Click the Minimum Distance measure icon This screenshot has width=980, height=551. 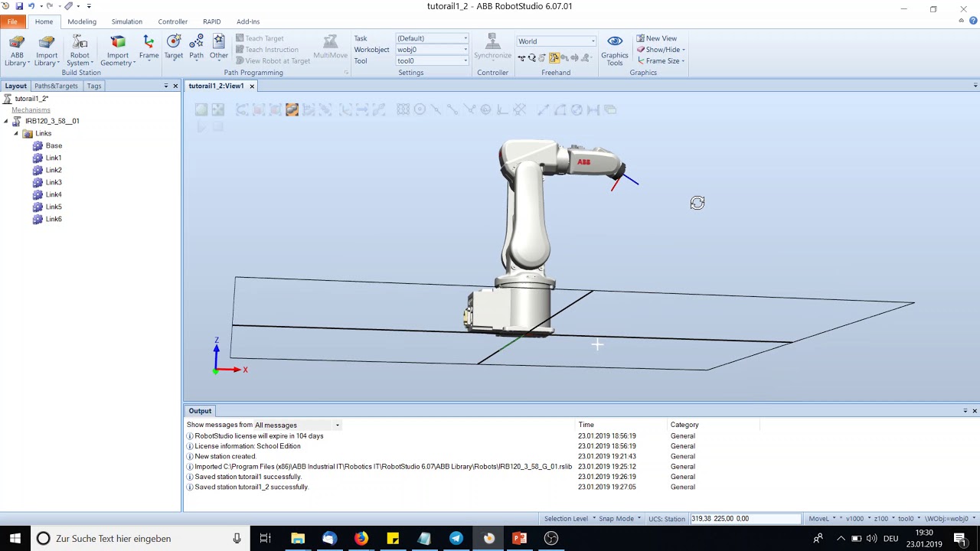tap(593, 109)
